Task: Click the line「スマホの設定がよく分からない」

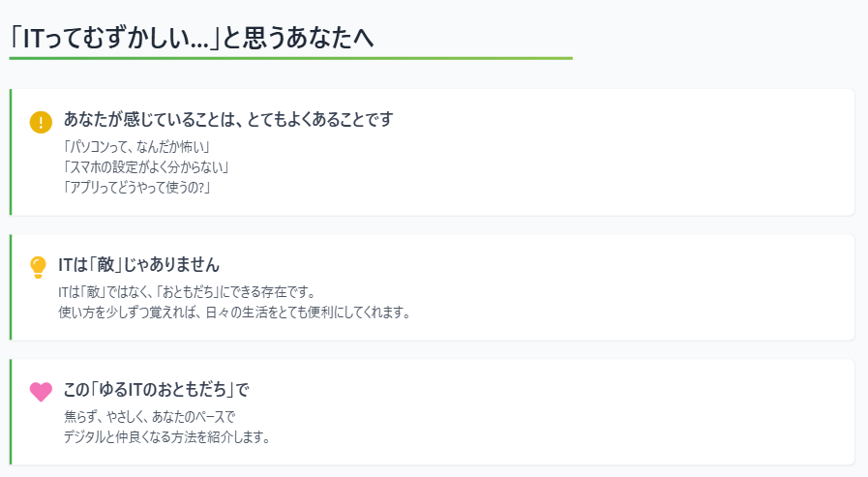Action: pos(145,167)
